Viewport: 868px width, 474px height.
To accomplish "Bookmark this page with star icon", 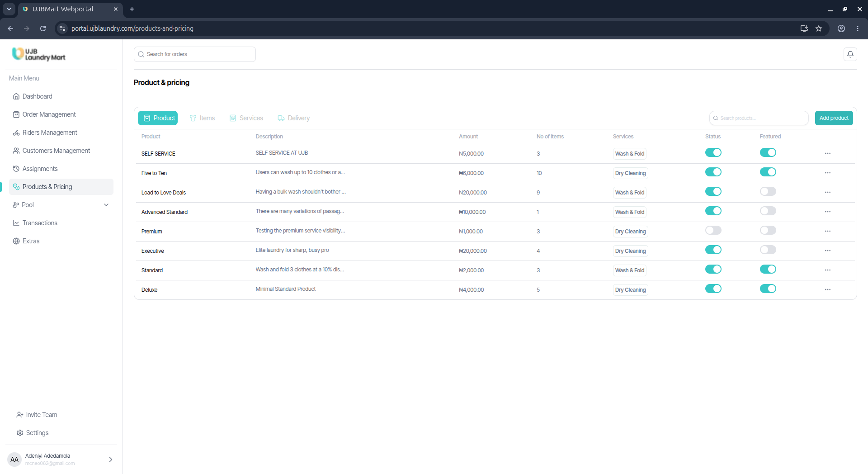I will coord(819,28).
